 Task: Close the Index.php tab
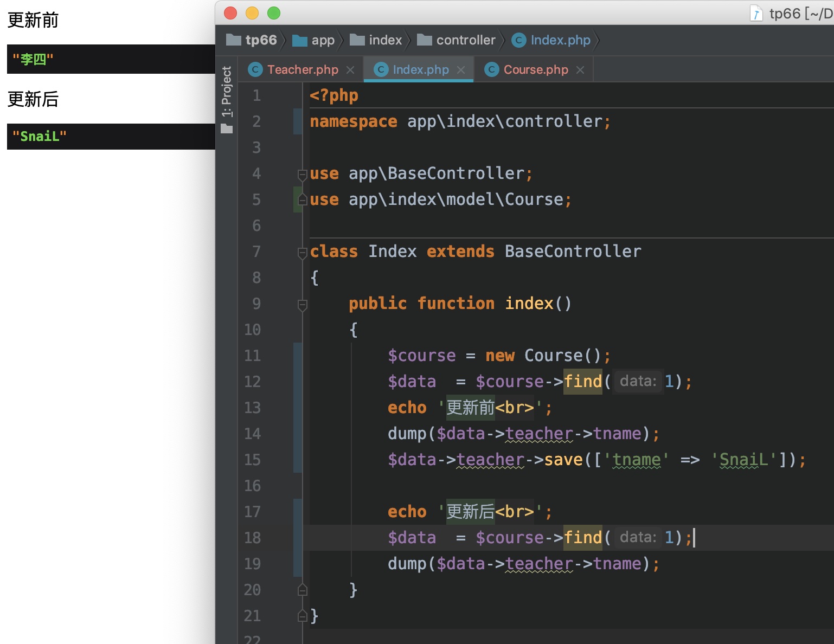[x=461, y=70]
